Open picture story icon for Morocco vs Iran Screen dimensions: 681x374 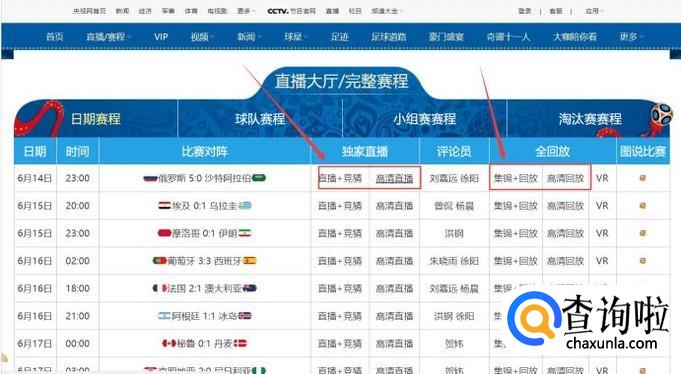pyautogui.click(x=643, y=233)
